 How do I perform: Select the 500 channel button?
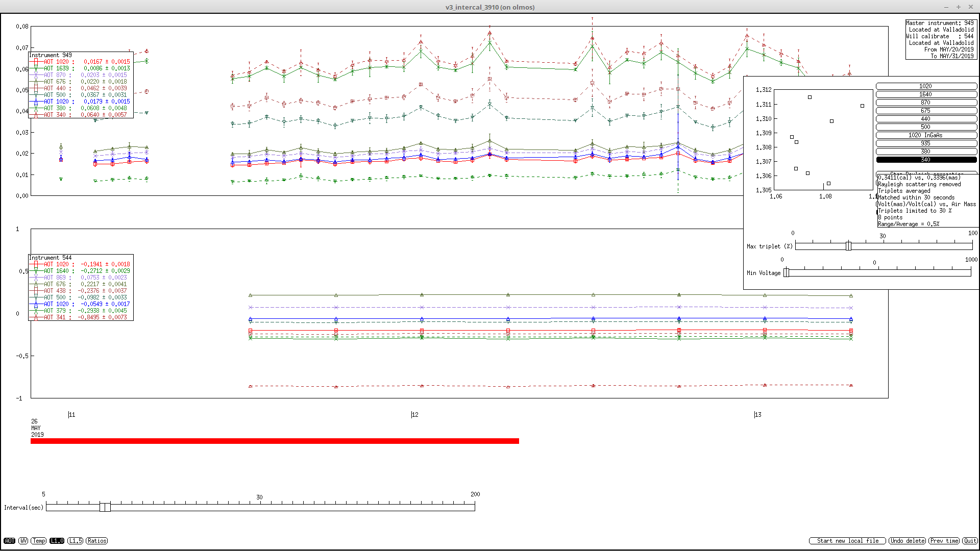(926, 127)
